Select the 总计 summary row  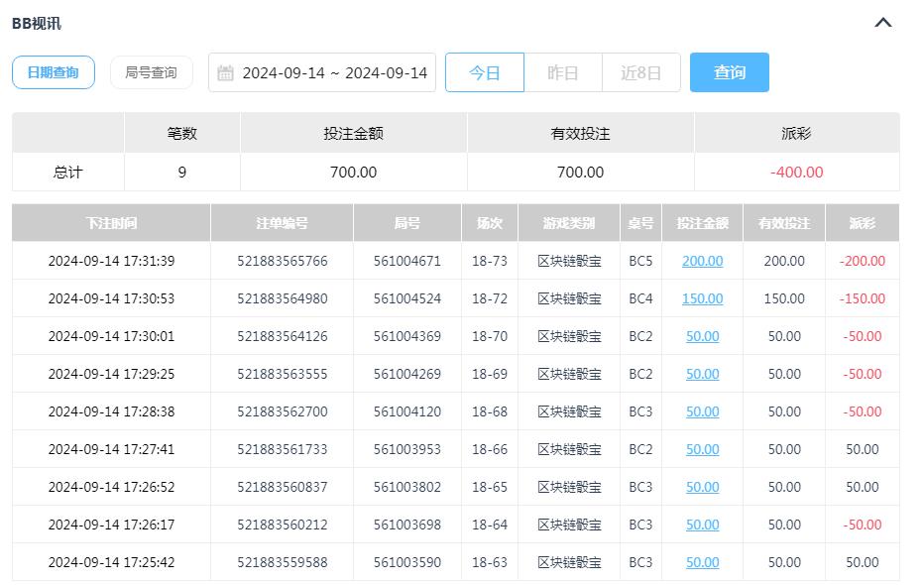(x=66, y=171)
